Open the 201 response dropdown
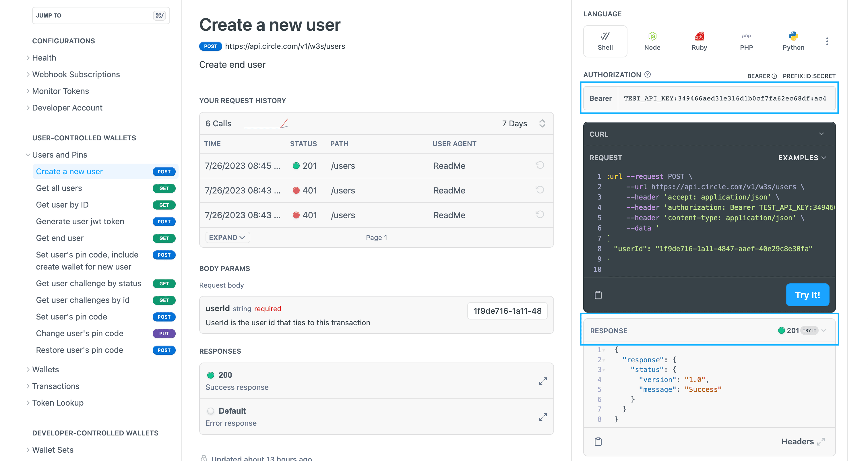This screenshot has height=461, width=868. pyautogui.click(x=824, y=331)
